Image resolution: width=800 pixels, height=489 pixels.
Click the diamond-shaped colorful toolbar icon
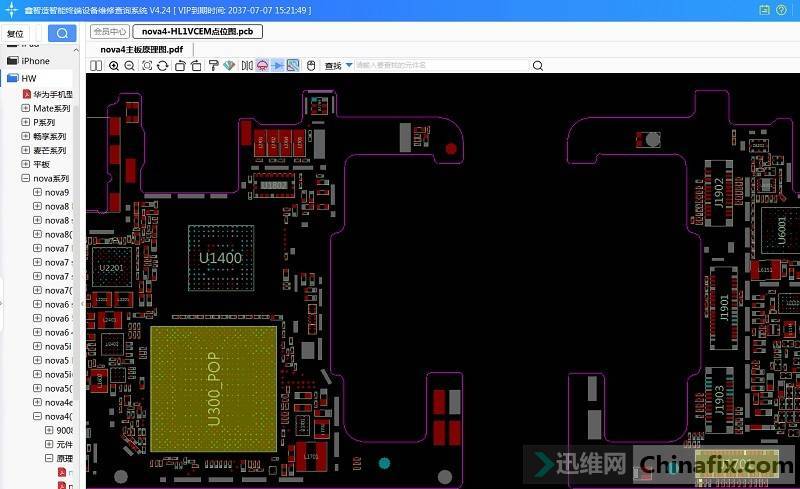(x=229, y=66)
